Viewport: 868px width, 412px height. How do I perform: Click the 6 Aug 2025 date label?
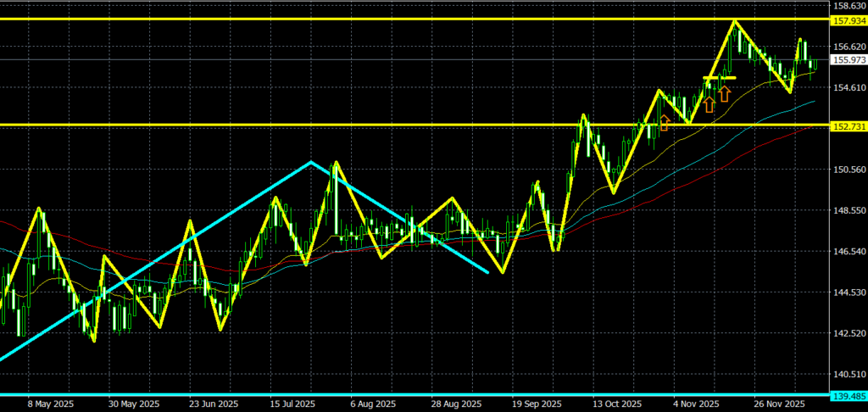coord(376,404)
